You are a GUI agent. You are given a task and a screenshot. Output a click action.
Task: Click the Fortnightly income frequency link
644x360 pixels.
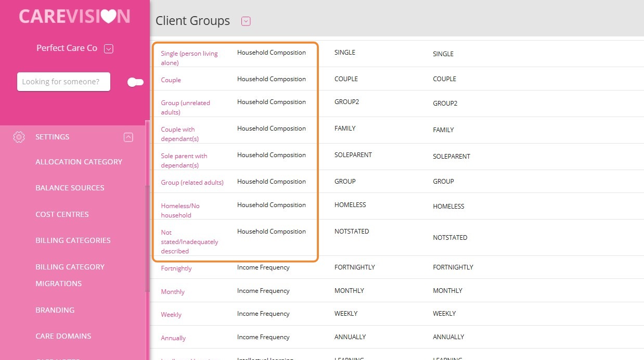click(176, 268)
